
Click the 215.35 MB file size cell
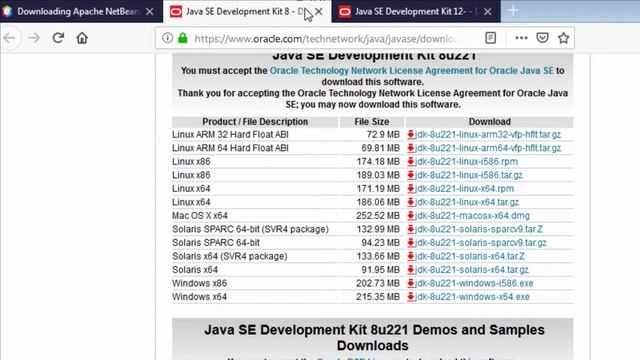click(378, 297)
